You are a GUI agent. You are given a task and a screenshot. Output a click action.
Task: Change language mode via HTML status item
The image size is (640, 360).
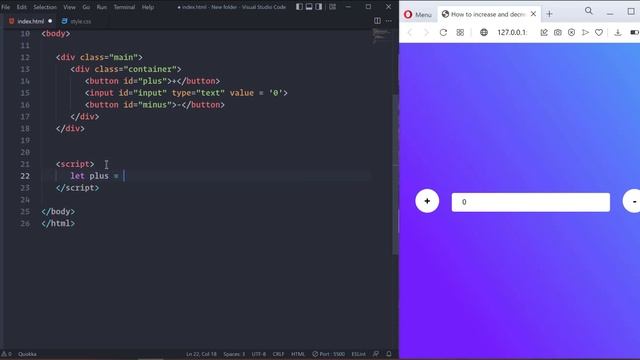[298, 354]
